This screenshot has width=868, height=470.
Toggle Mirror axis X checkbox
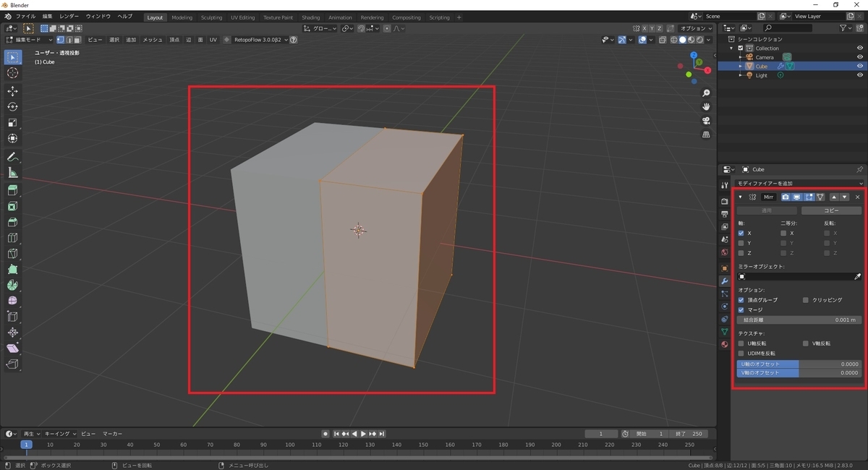coord(741,234)
